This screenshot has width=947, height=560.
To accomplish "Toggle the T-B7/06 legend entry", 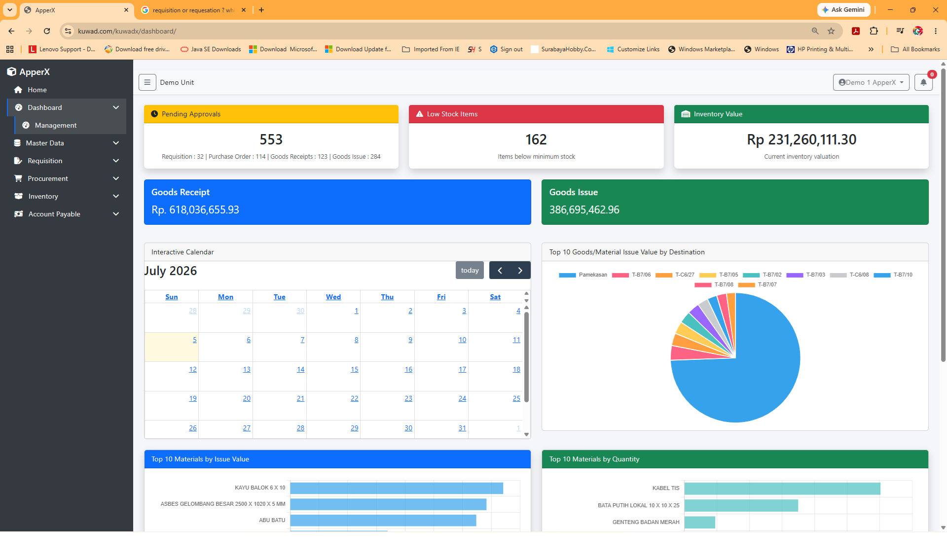I will tap(631, 275).
